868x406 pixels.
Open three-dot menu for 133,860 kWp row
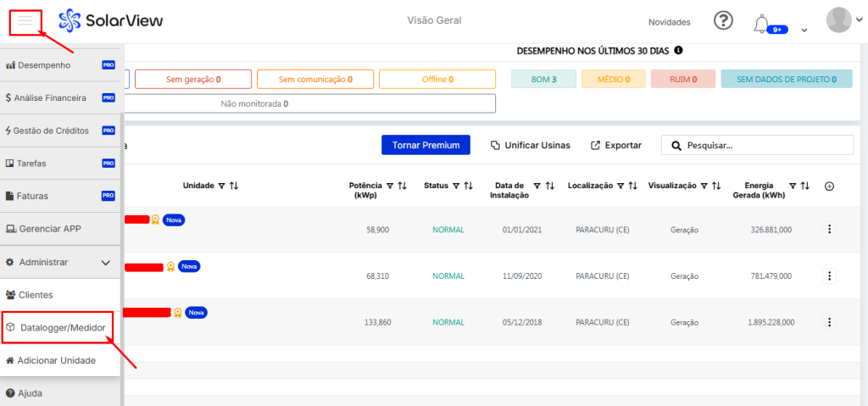click(829, 322)
